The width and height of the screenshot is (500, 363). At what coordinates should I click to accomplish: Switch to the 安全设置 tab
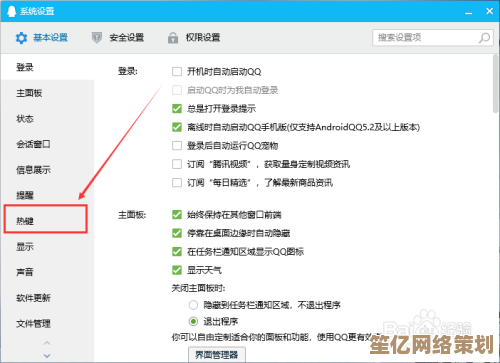coord(118,38)
